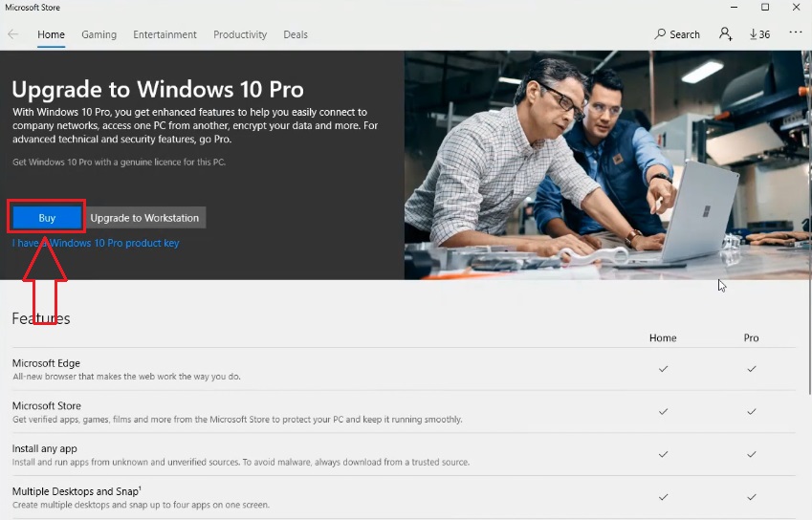Click Home checkmark in Microsoft Edge row
This screenshot has width=812, height=520.
(x=663, y=369)
